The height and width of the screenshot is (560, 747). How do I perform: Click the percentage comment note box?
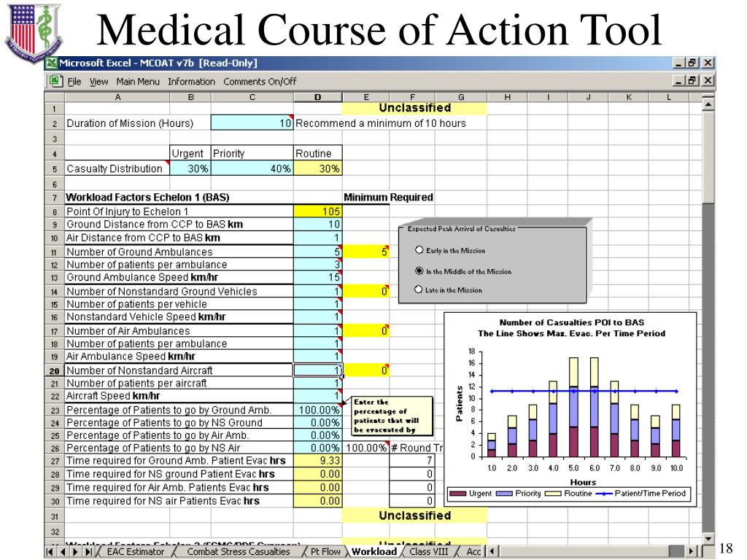[392, 416]
